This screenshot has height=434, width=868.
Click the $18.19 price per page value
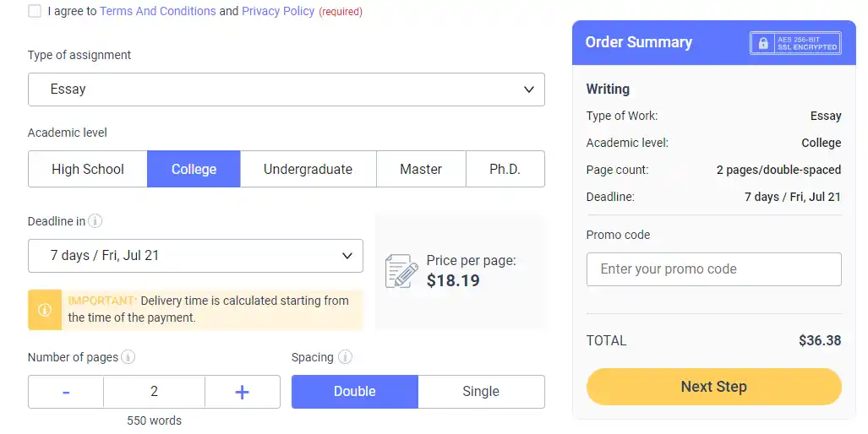(x=453, y=281)
